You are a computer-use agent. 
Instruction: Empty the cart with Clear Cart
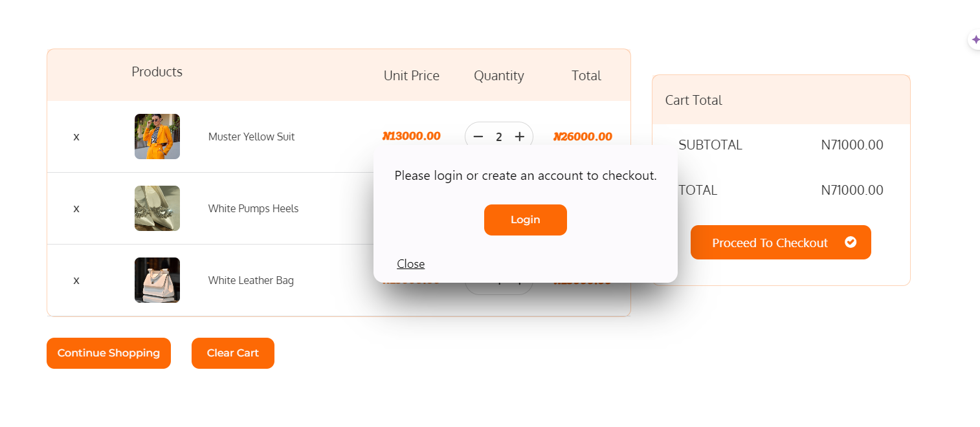(x=233, y=353)
